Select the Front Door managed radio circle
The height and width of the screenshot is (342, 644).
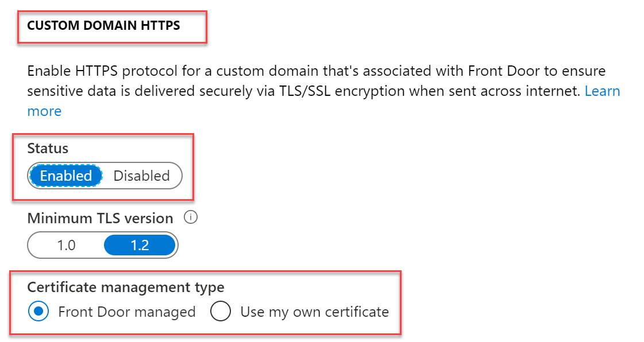38,312
